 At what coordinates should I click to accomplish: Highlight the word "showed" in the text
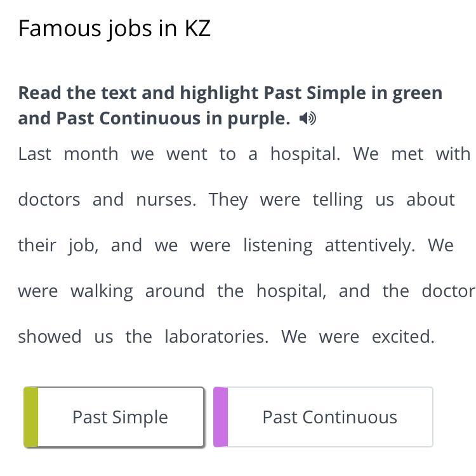click(x=50, y=336)
